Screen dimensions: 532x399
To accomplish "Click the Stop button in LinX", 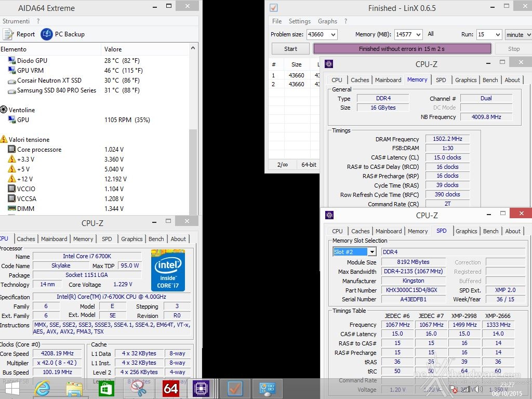I will 514,49.
